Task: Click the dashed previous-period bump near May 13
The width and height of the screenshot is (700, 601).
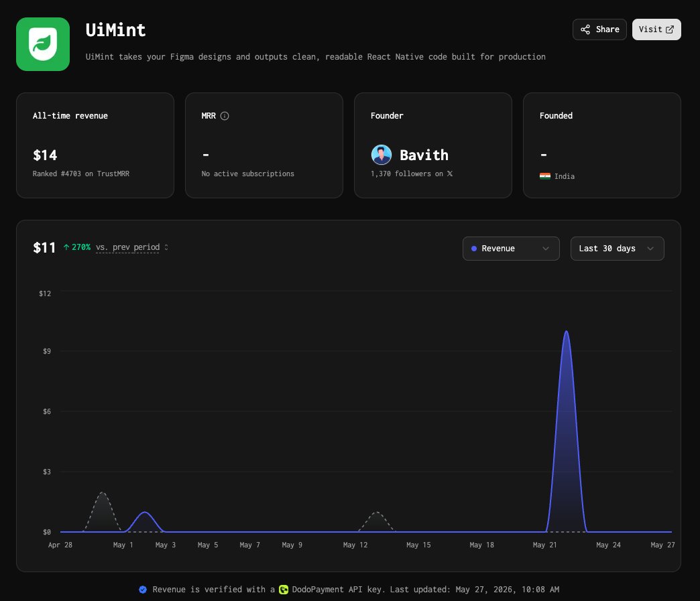Action: click(x=377, y=521)
